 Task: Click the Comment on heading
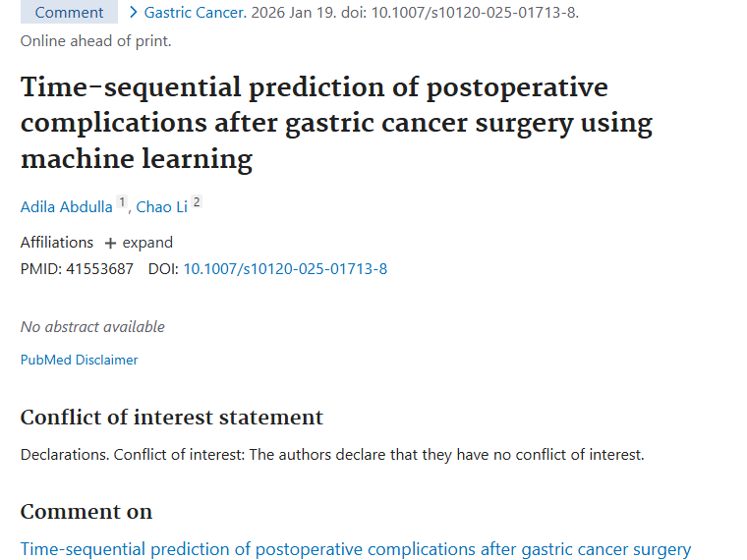(x=86, y=511)
